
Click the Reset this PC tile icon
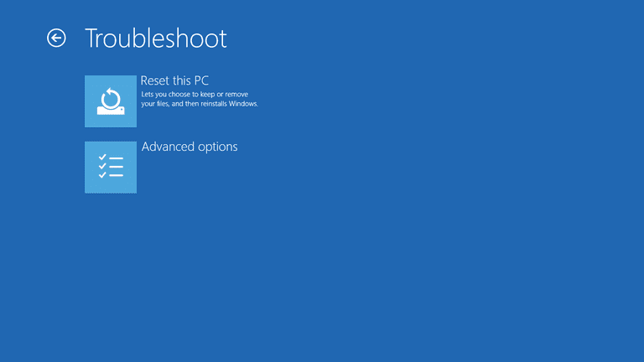pyautogui.click(x=111, y=101)
